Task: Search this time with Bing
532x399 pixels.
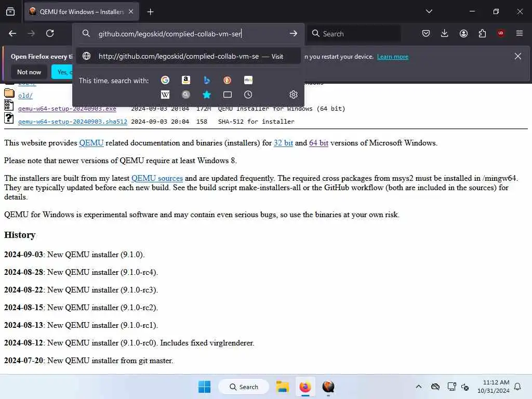Action: click(207, 80)
